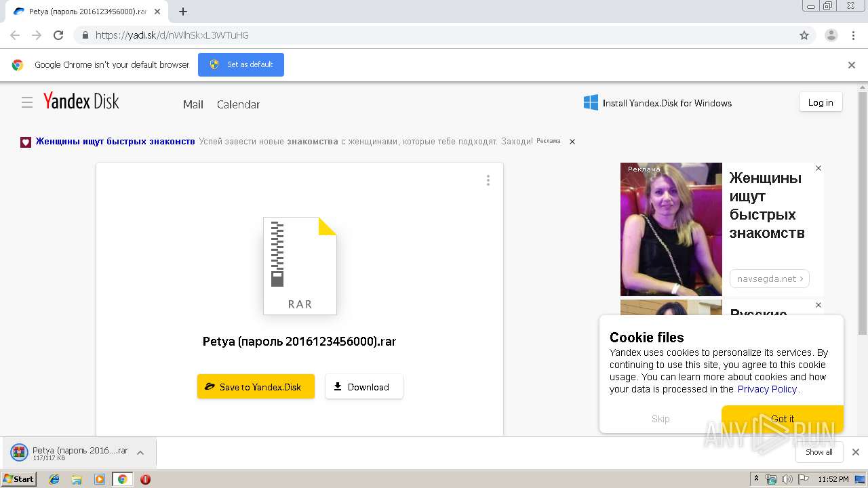
Task: Close the second sidebar advertisement
Action: [x=818, y=305]
